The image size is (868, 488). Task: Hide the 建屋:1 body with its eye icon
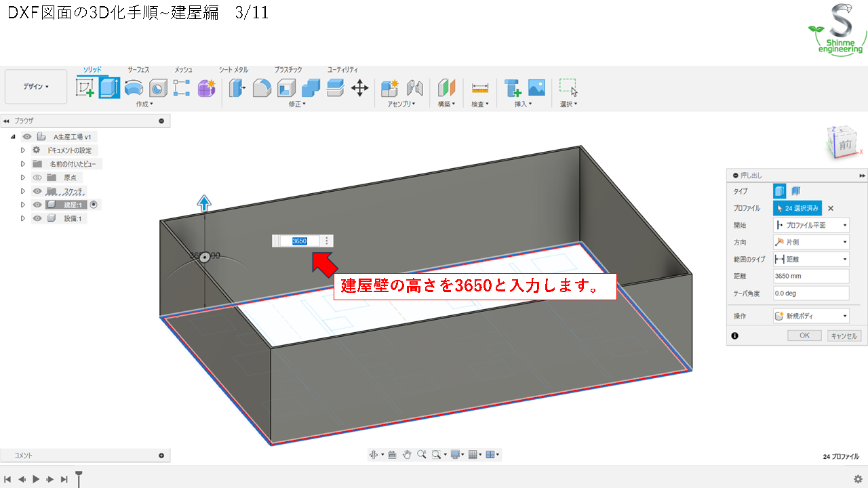[37, 204]
